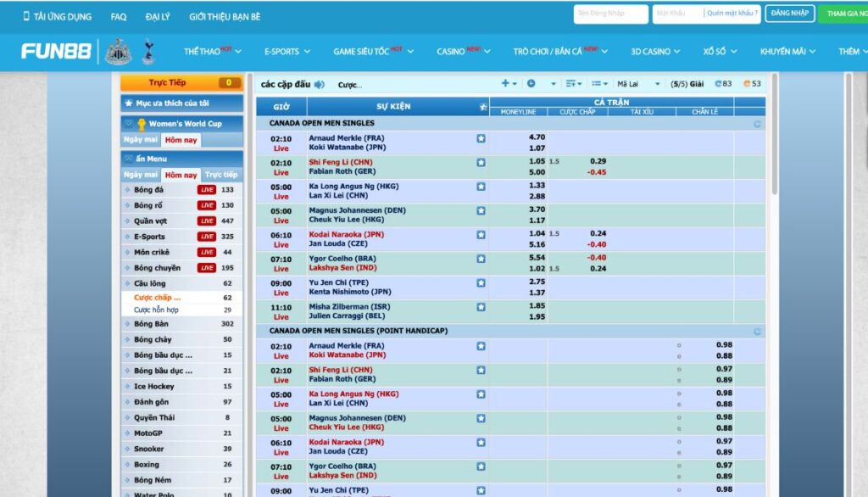This screenshot has width=868, height=497.
Task: Click the phone icon beside Tải ứng dụng
Action: click(26, 16)
